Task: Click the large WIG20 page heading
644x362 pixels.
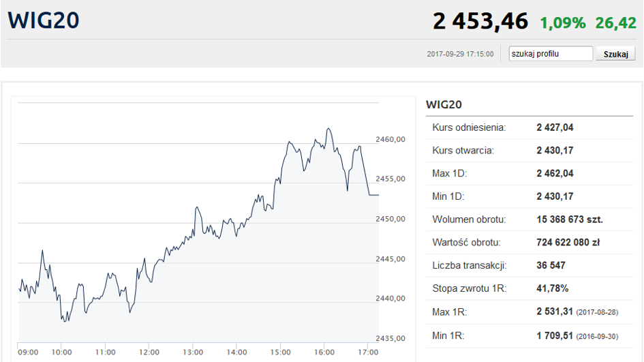Action: (x=44, y=20)
